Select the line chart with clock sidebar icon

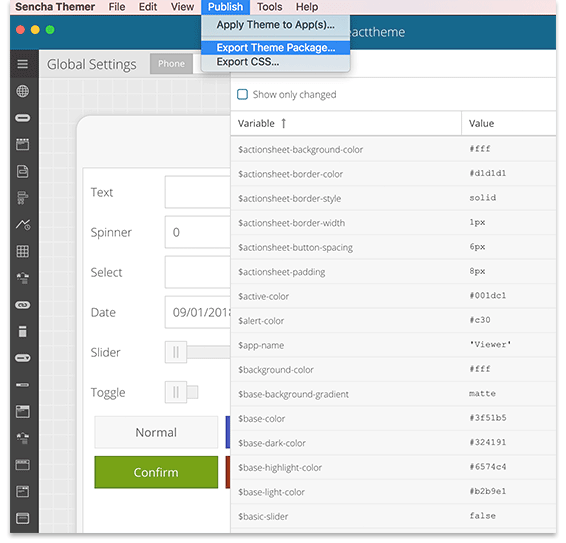tap(23, 225)
